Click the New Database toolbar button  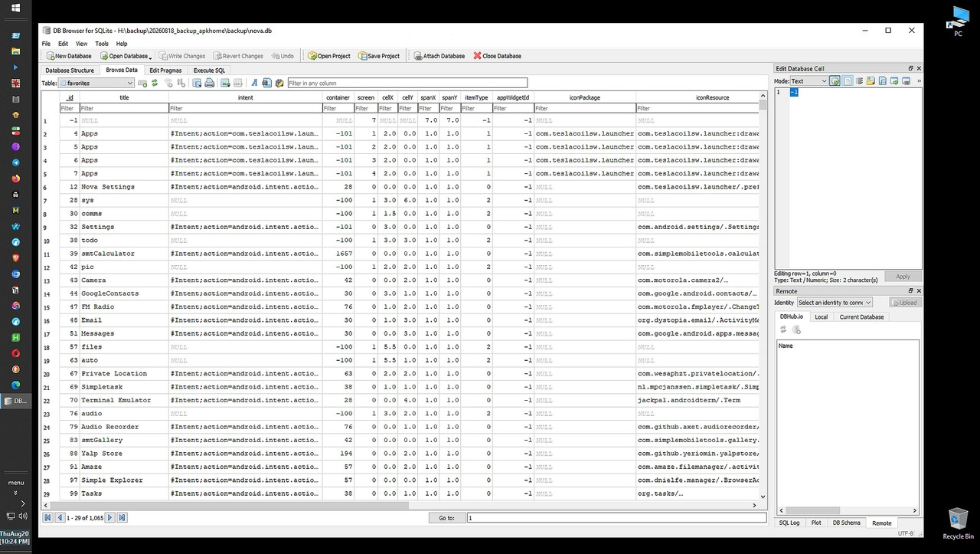(x=69, y=56)
